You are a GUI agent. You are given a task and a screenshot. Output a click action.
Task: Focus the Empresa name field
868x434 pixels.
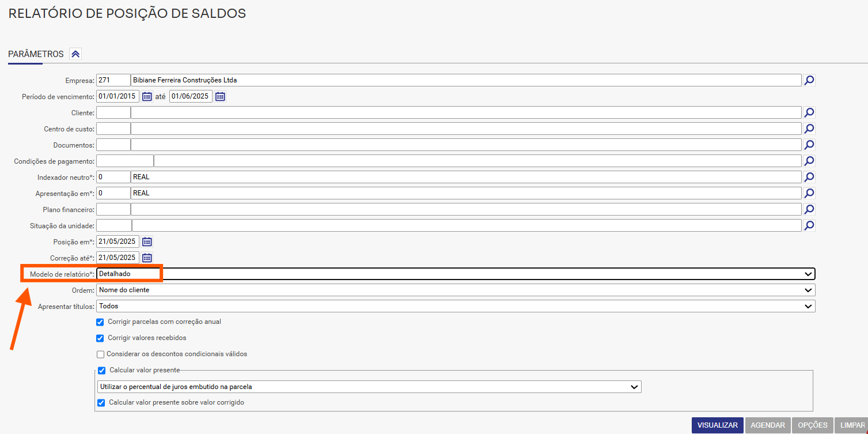[x=466, y=80]
